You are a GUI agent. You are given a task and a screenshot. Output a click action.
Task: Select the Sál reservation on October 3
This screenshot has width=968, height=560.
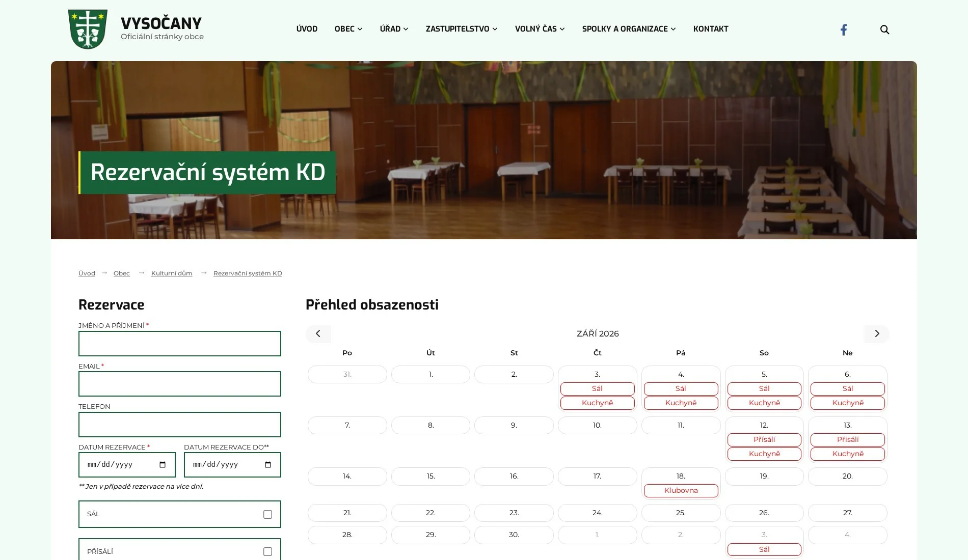(x=764, y=549)
